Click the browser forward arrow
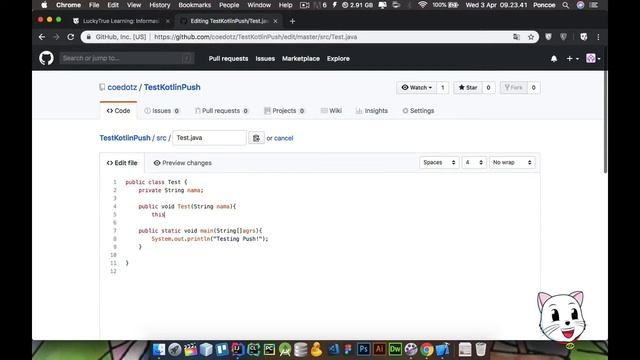This screenshot has width=640, height=360. tap(56, 37)
